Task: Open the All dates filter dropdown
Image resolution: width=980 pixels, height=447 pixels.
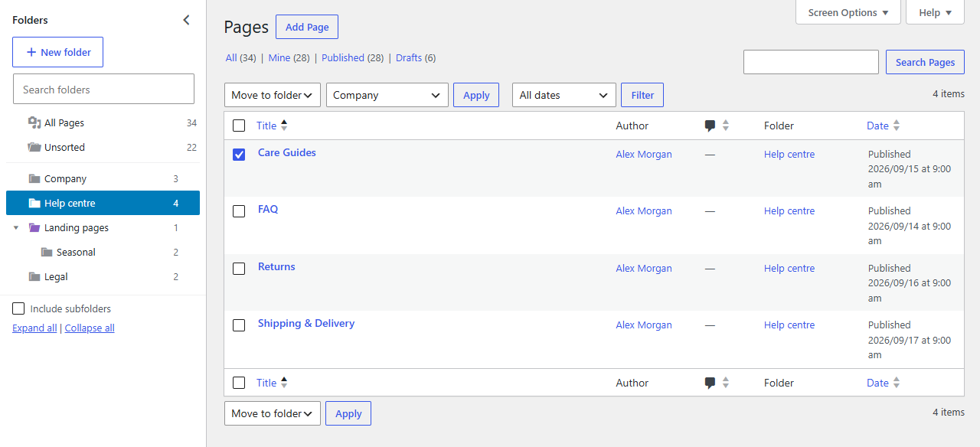Action: pyautogui.click(x=564, y=95)
